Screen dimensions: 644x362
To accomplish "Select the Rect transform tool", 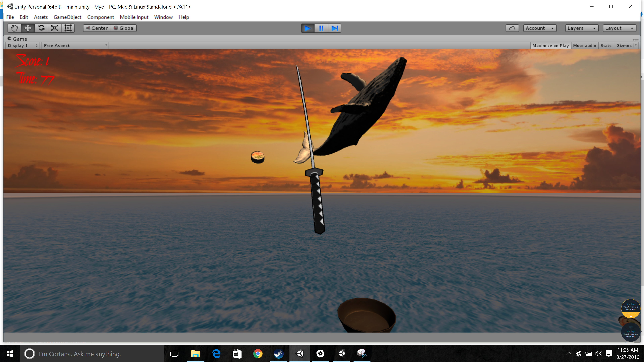I will pos(68,28).
